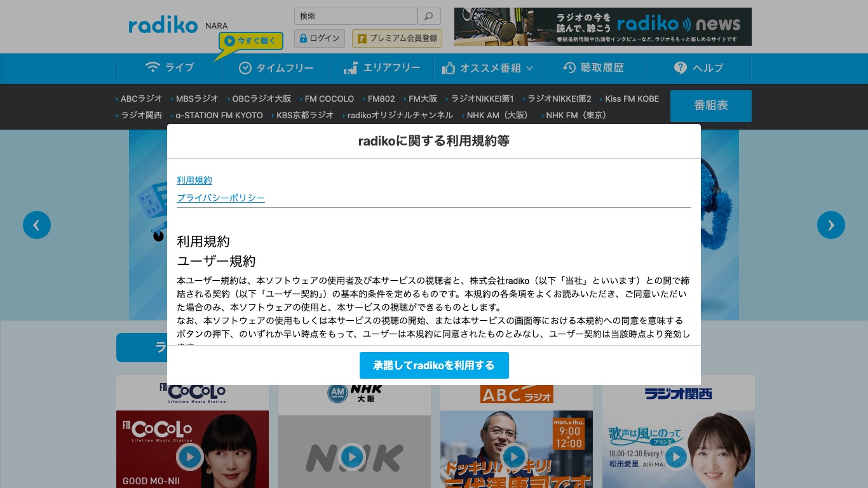Open the タイムフリー tab
868x488 pixels.
(276, 68)
